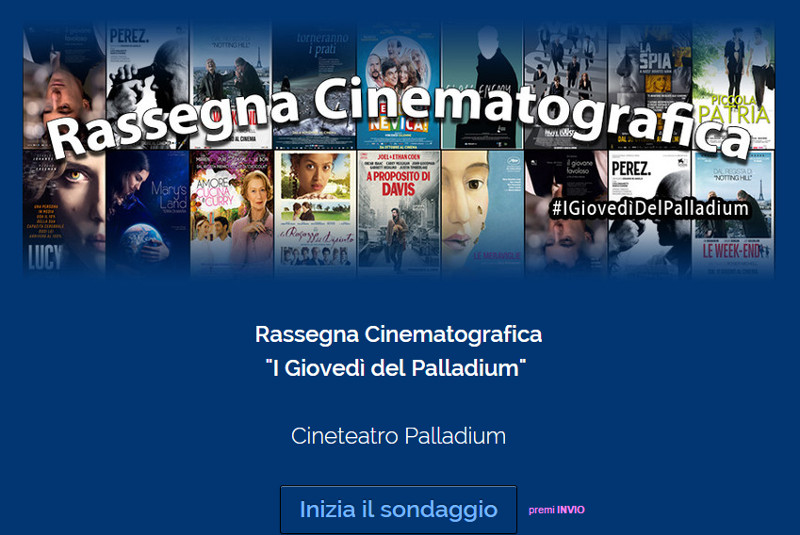The image size is (800, 535).
Task: Click the E Nevica poster
Action: tap(398, 85)
